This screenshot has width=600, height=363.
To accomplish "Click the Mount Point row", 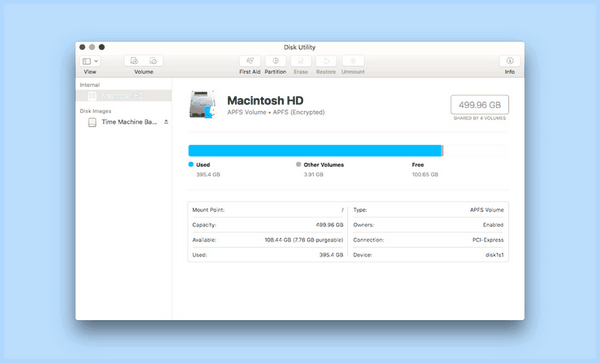I will (x=267, y=210).
